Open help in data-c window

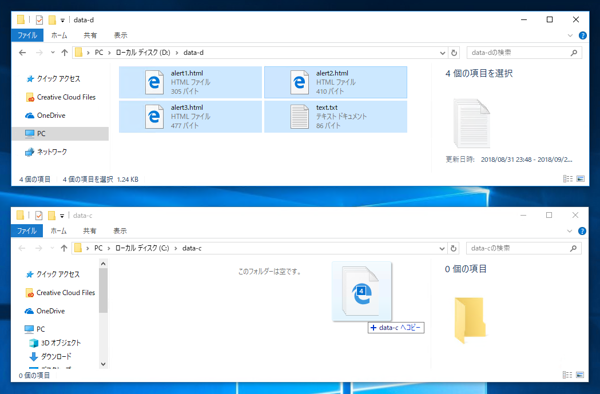(x=582, y=231)
